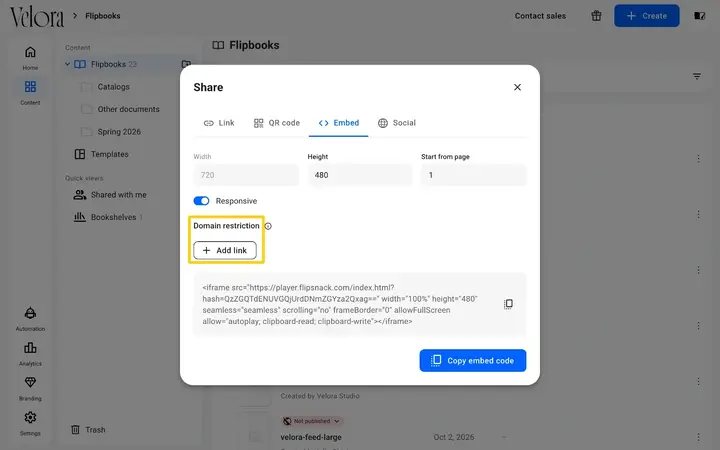The height and width of the screenshot is (450, 720).
Task: Click the gift icon in header
Action: (x=596, y=16)
